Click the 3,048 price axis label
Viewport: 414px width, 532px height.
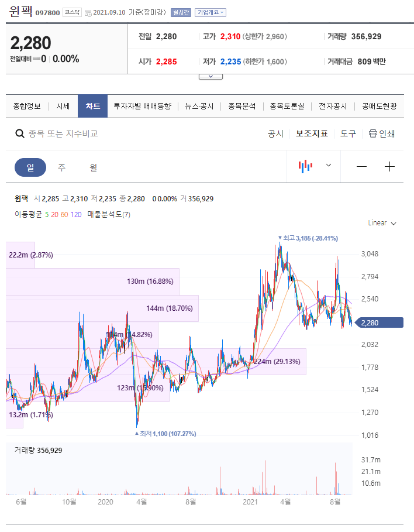(x=370, y=254)
